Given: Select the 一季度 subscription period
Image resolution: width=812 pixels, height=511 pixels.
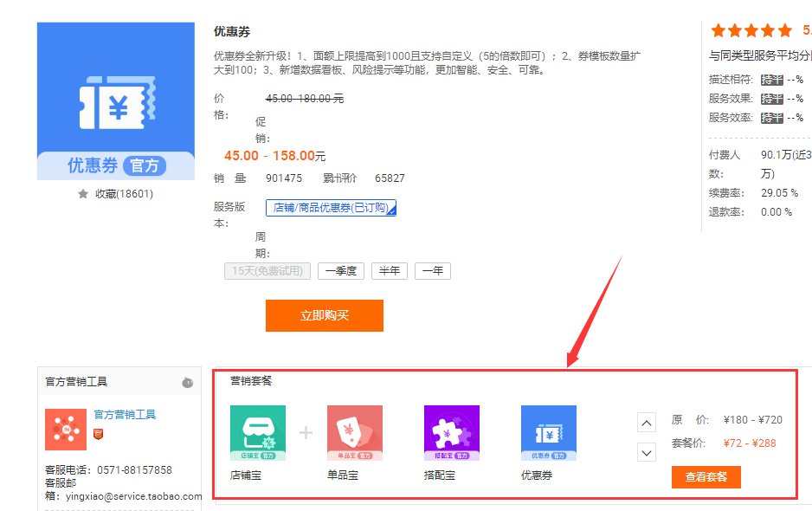Looking at the screenshot, I should click(341, 270).
